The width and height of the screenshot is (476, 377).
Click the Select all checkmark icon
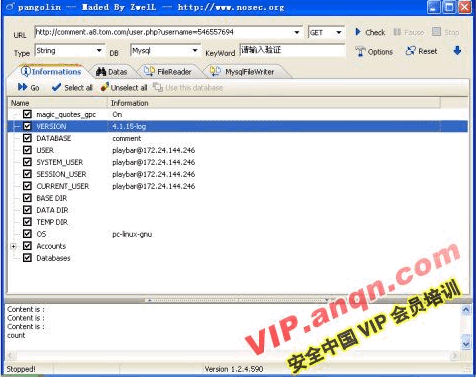tap(56, 87)
